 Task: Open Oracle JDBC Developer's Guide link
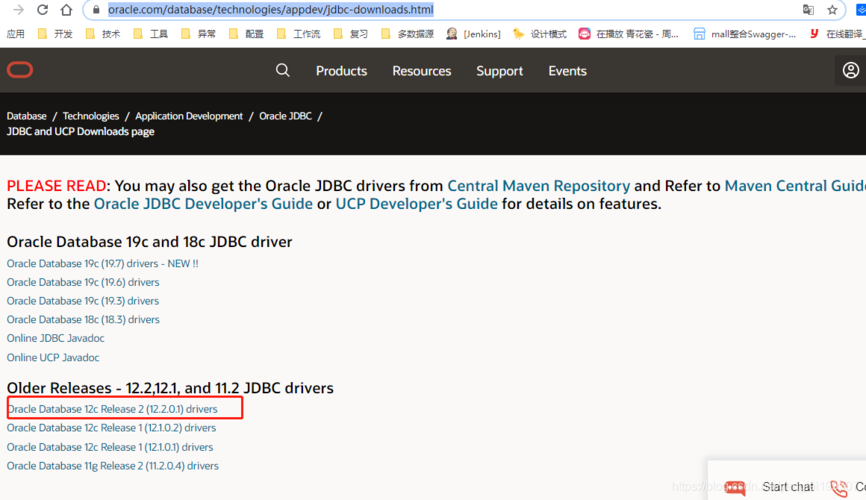coord(203,204)
